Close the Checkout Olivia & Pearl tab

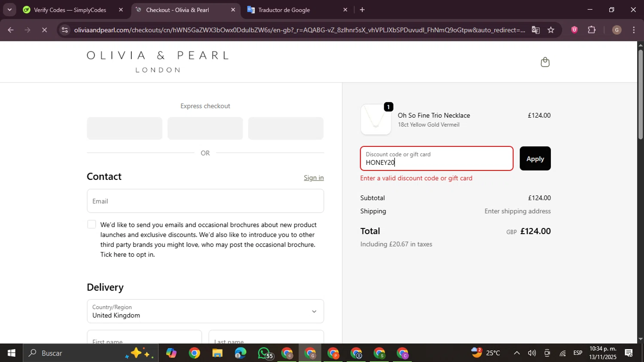[x=233, y=9]
